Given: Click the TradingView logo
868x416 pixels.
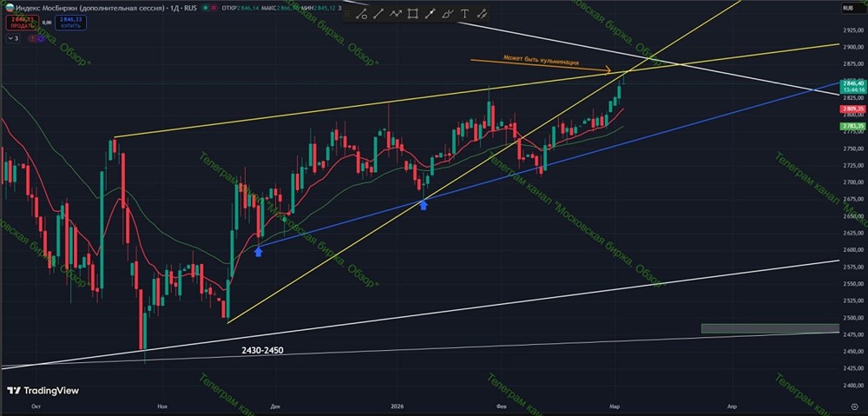Looking at the screenshot, I should click(43, 391).
